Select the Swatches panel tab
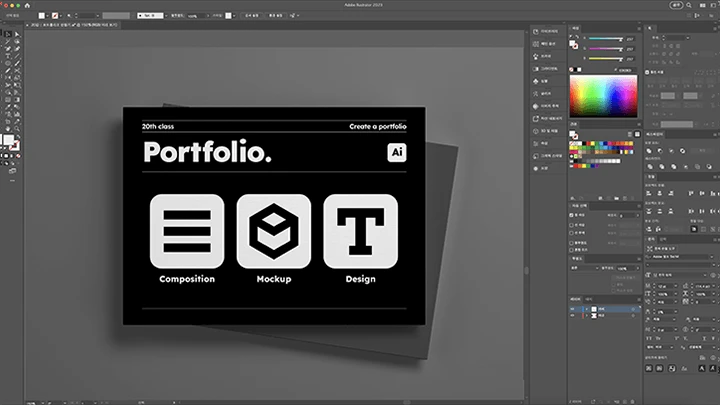Screen dimensions: 720x405 pyautogui.click(x=574, y=124)
